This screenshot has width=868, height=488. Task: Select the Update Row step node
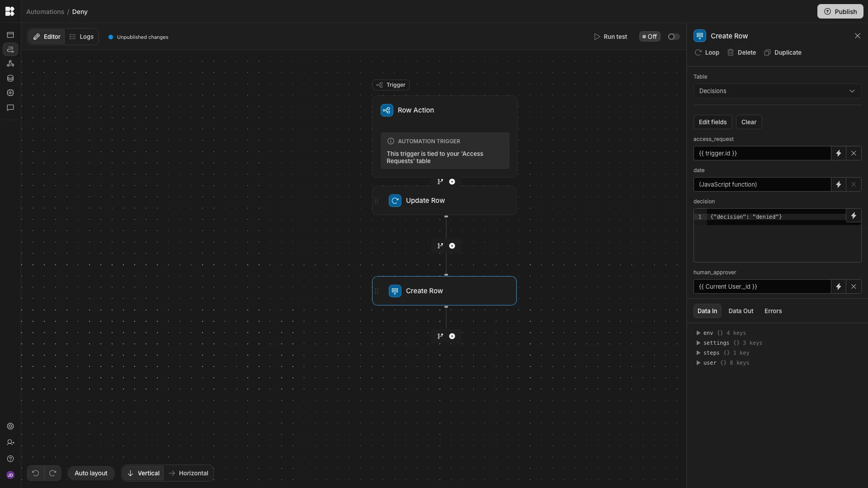click(444, 201)
